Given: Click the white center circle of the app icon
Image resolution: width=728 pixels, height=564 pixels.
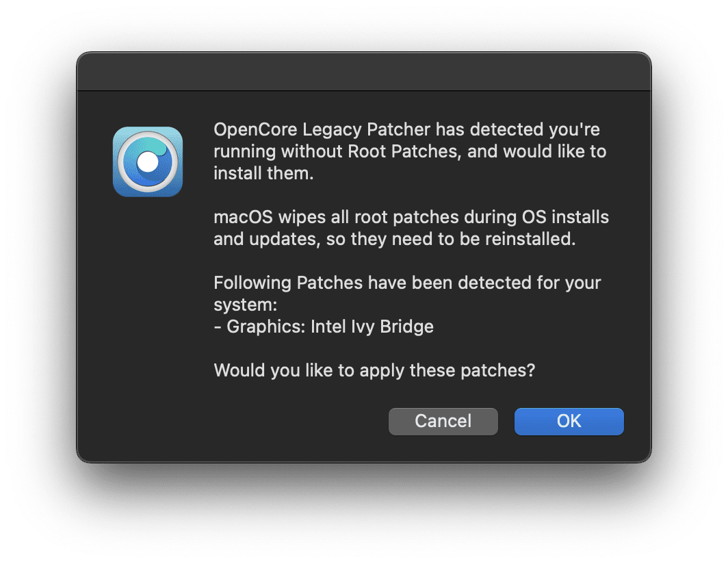Looking at the screenshot, I should (x=148, y=162).
